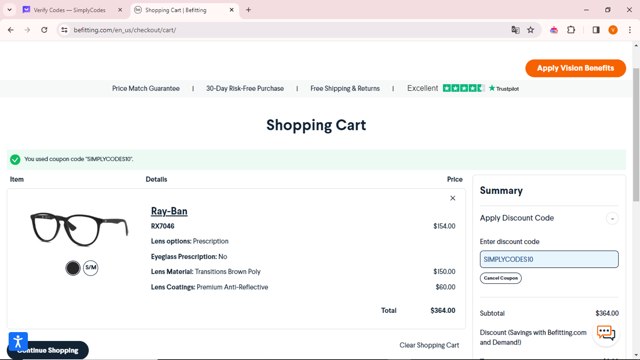Click the discount code input field

(x=549, y=259)
